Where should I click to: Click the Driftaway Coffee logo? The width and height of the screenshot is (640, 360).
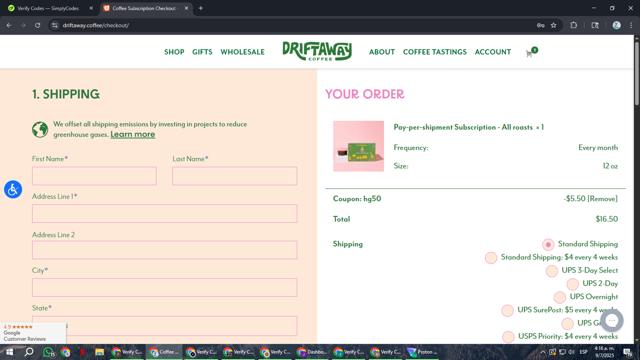coord(317,51)
